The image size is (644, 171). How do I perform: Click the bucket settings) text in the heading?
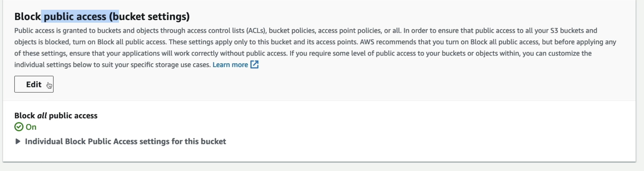click(x=151, y=16)
